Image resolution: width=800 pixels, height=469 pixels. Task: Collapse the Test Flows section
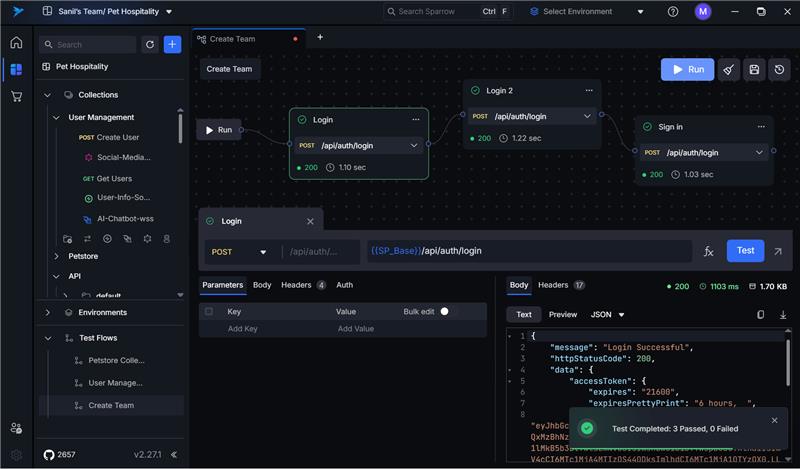[47, 338]
